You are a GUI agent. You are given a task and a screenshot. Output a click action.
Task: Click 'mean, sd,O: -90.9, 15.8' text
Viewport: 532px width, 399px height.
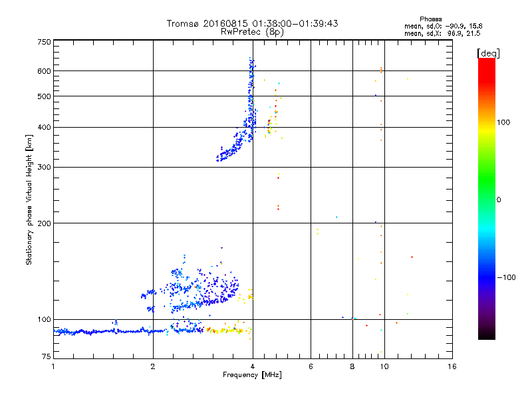[x=443, y=26]
